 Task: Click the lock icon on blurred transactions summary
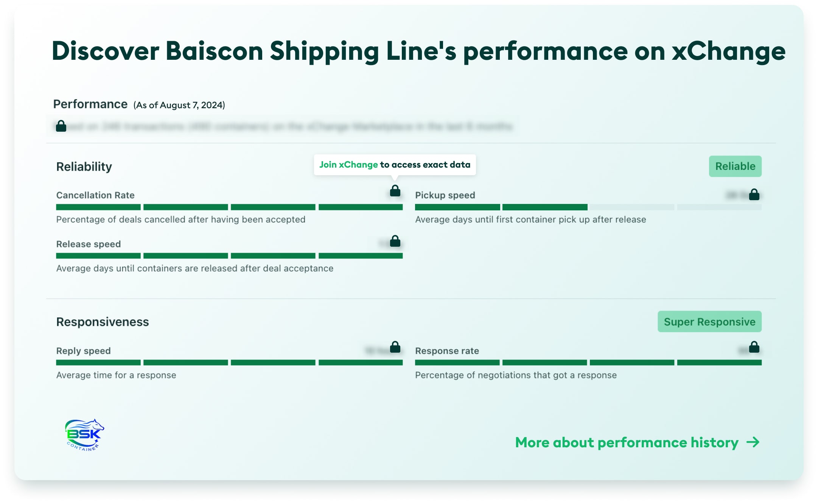tap(61, 126)
